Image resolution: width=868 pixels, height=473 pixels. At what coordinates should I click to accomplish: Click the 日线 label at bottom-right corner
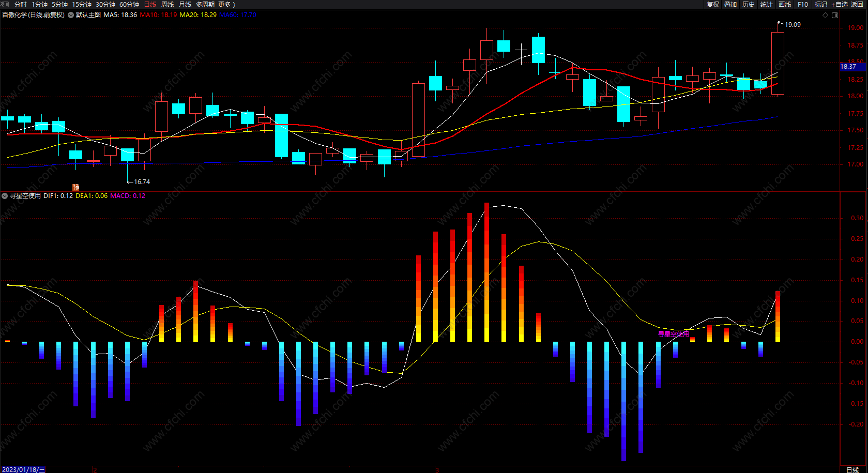pyautogui.click(x=852, y=469)
